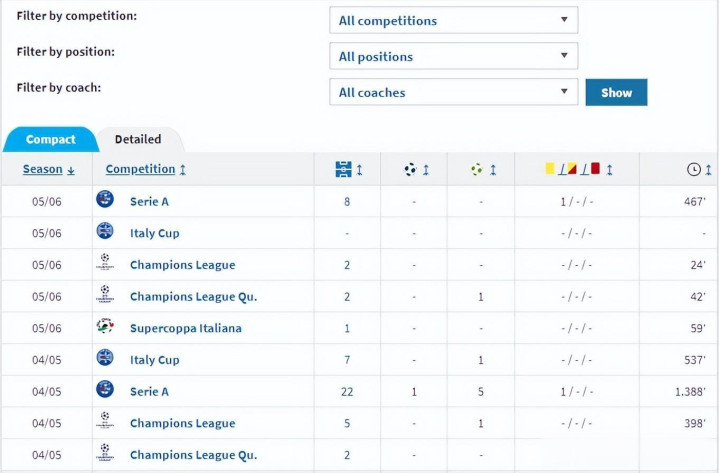Click the 05/06 Italy Cup logo
The height and width of the screenshot is (473, 719).
pos(105,232)
